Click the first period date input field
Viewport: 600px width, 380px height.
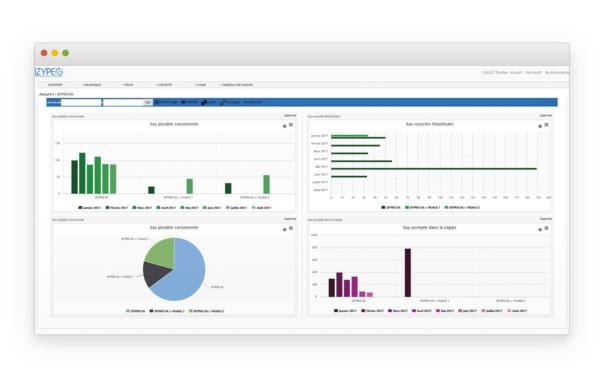(81, 102)
